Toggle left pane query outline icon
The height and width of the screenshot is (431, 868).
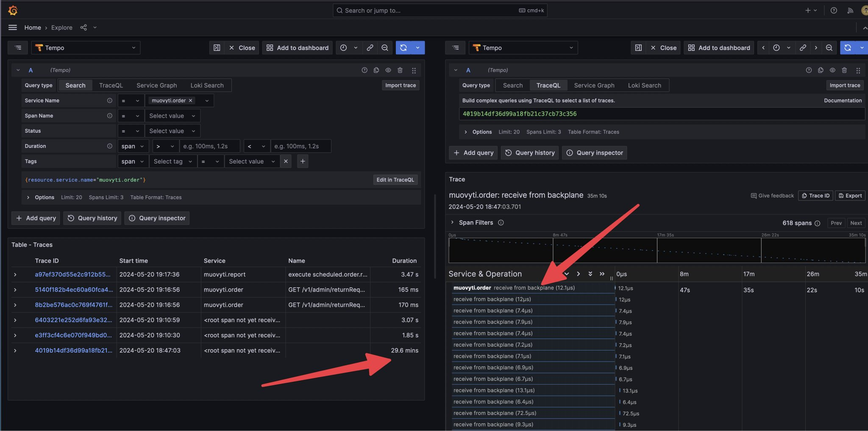coord(18,48)
